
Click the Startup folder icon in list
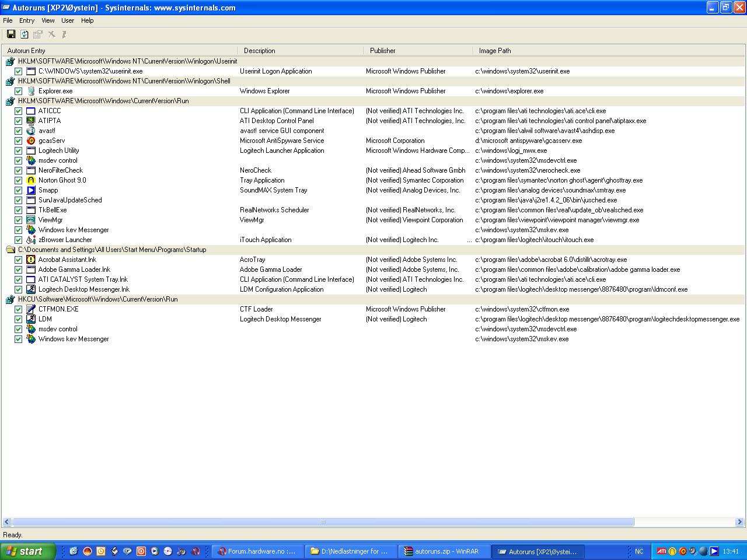10,250
